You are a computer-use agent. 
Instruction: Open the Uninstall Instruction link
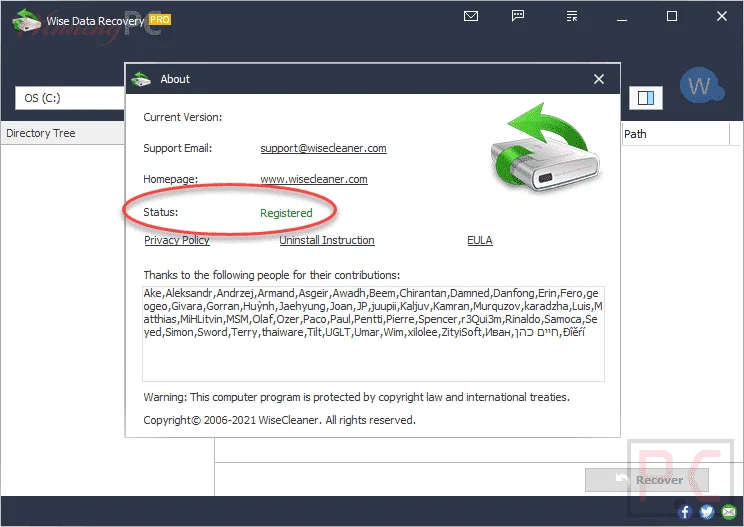326,240
